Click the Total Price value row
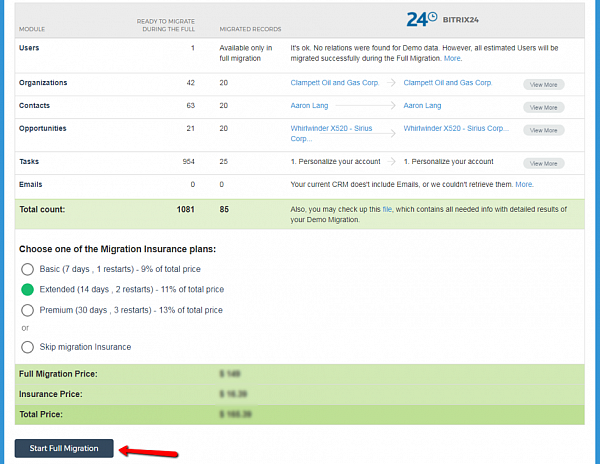600x464 pixels. [300, 414]
